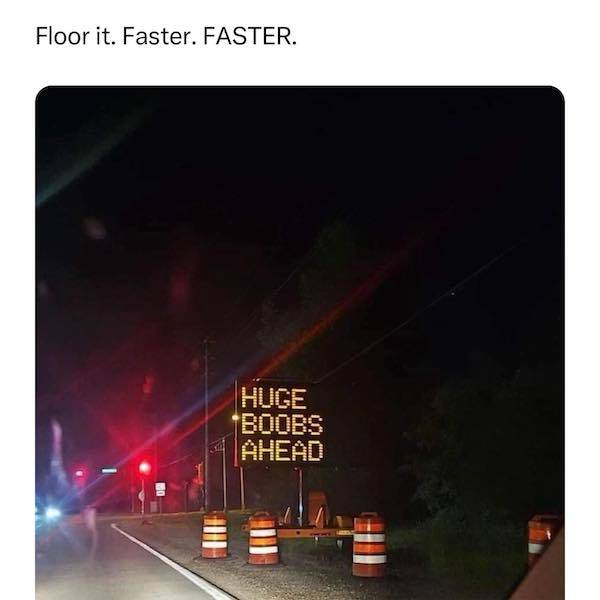
Task: Click the tall utility pole left of the sign
Action: pyautogui.click(x=206, y=425)
